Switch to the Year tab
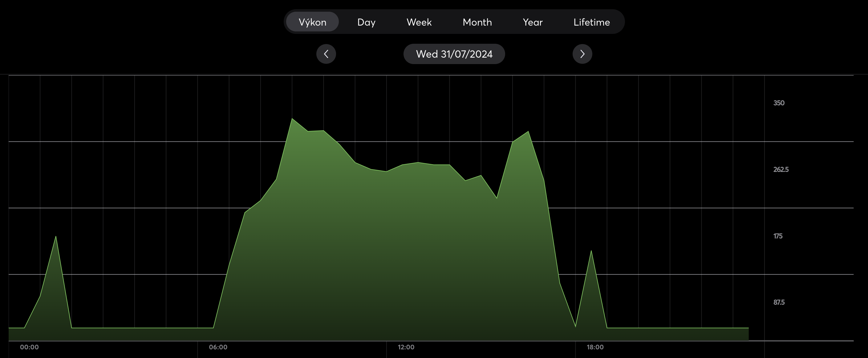 [533, 22]
